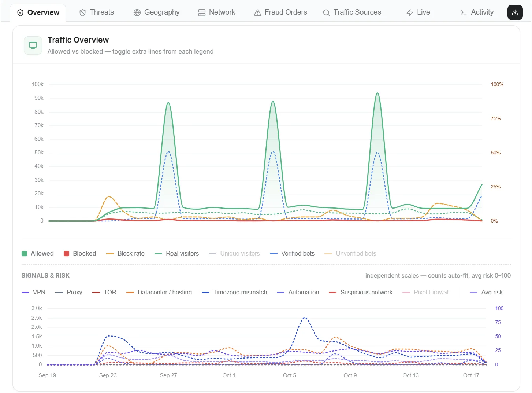The image size is (532, 393).
Task: Click the "SIGNALS & RISK" section label
Action: click(x=45, y=275)
